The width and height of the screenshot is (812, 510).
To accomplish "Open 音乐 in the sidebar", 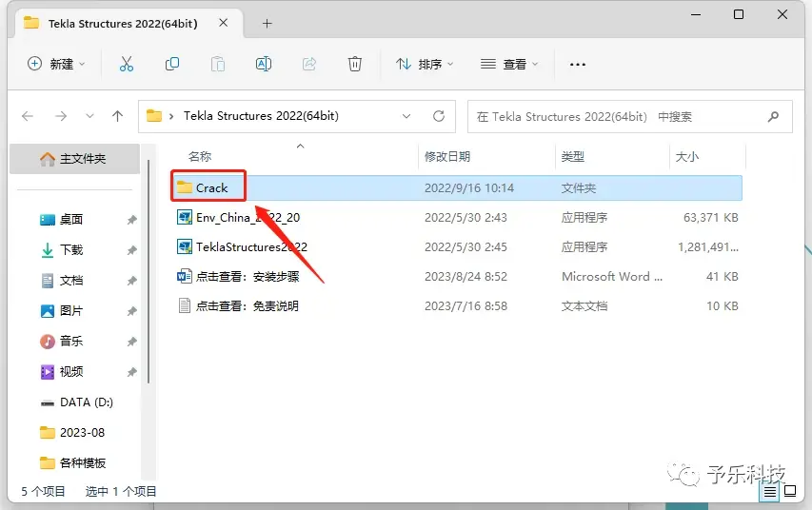I will click(71, 342).
